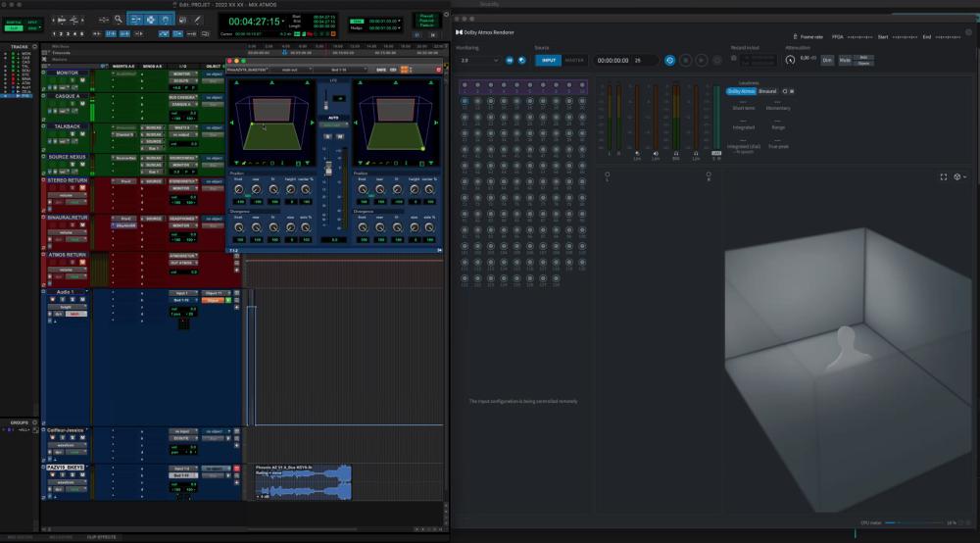Screen dimensions: 980x543
Task: Open Audio 1 Input 1 selector
Action: [x=182, y=293]
